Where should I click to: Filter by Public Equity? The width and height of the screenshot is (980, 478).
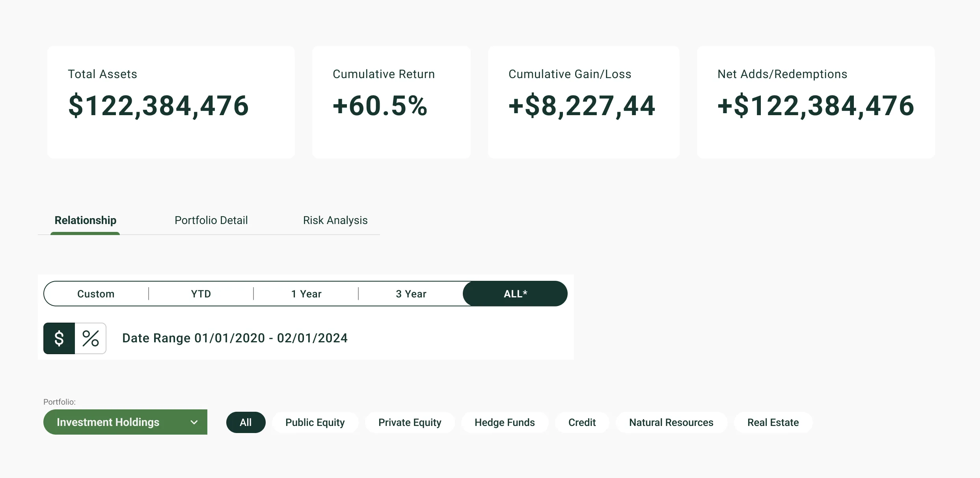point(315,422)
